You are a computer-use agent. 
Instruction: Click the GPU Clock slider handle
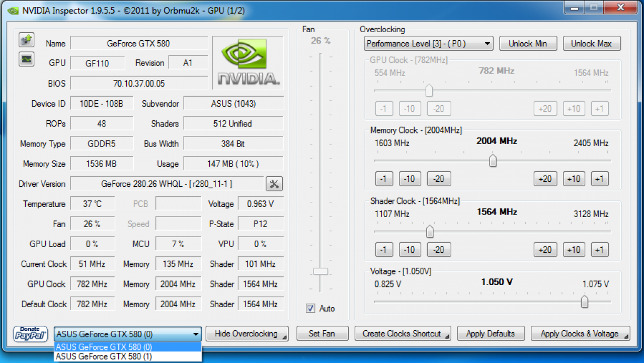click(429, 90)
